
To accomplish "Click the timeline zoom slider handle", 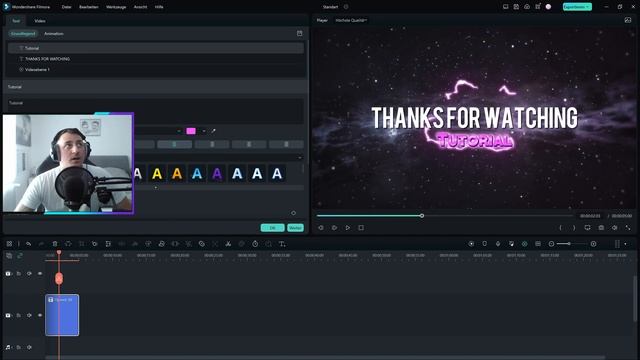I will [569, 244].
